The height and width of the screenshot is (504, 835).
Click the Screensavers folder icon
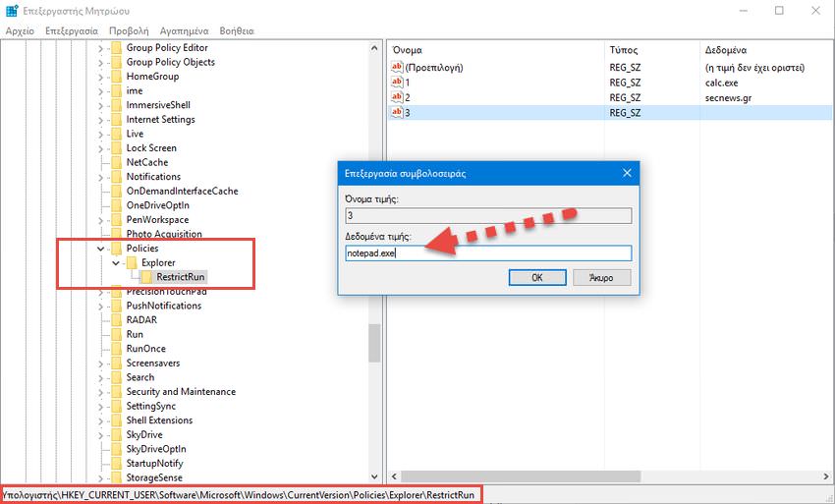click(116, 364)
